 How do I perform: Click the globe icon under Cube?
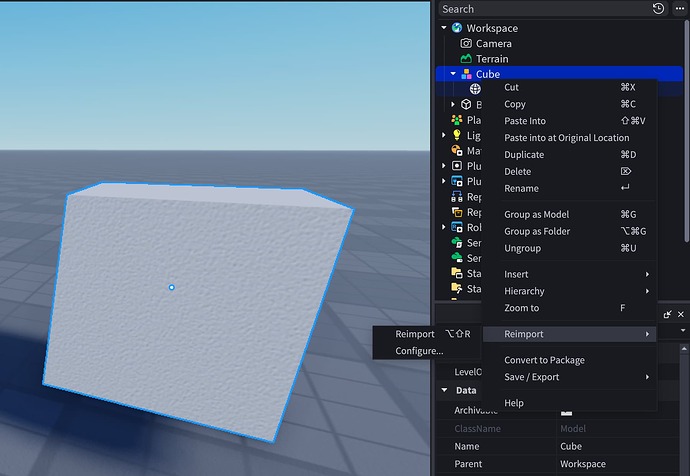pos(475,89)
